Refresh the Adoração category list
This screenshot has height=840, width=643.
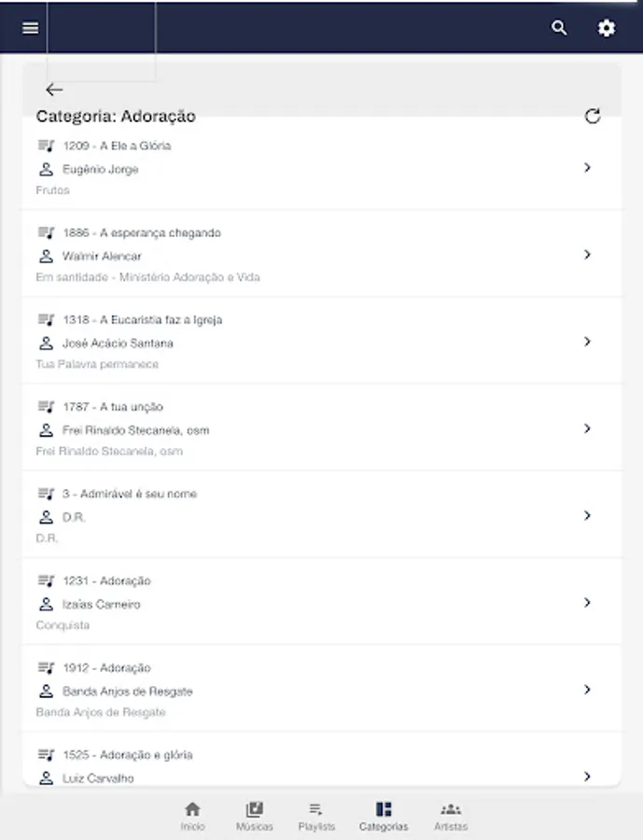tap(592, 117)
